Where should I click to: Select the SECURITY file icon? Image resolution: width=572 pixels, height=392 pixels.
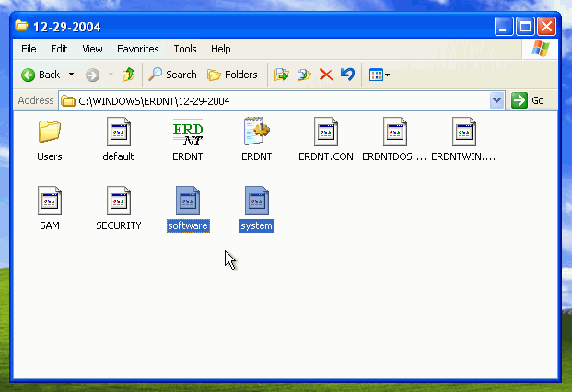(x=119, y=201)
